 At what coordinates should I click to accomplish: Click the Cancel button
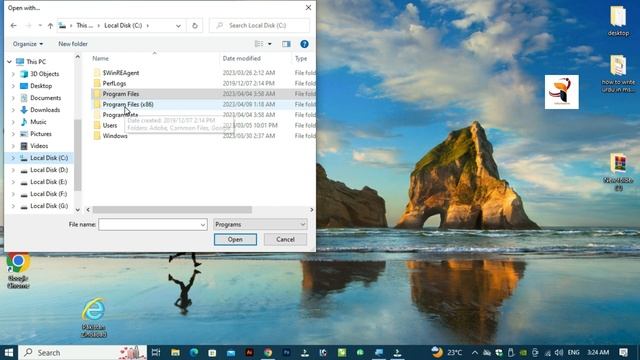pos(285,240)
